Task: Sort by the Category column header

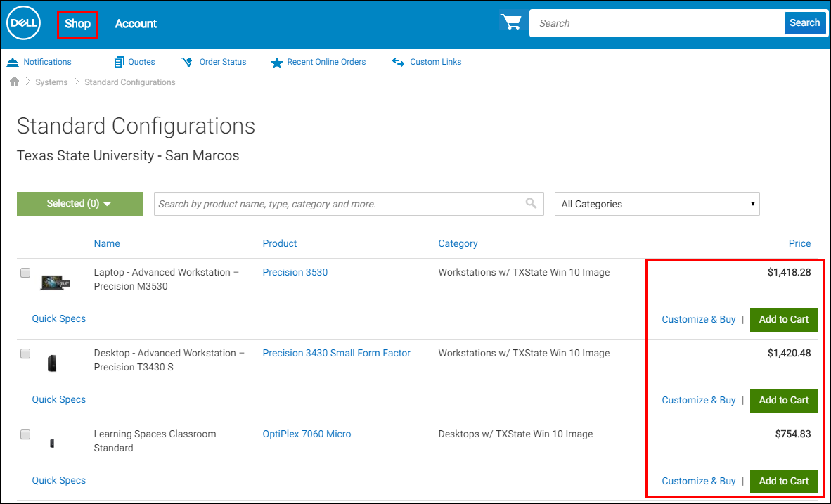Action: click(x=458, y=244)
